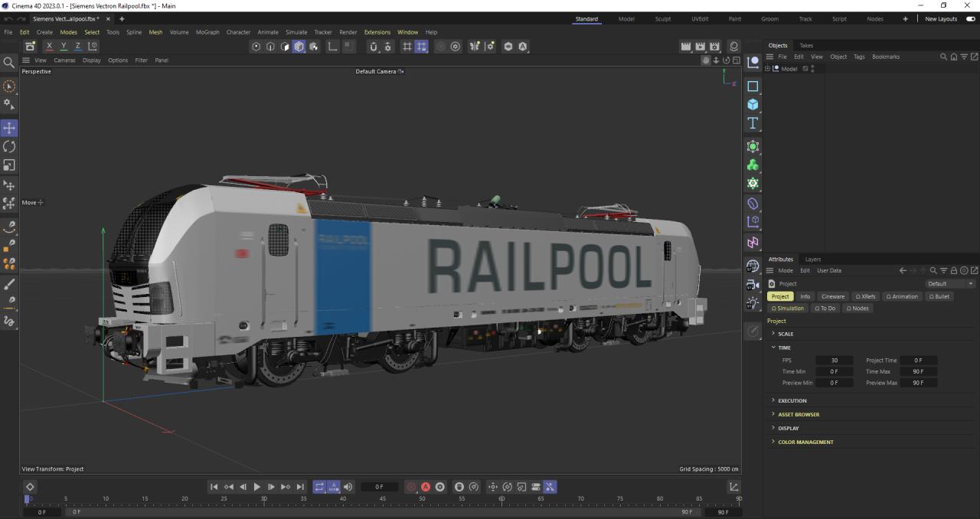Open the viewport search magnifier icon
Image resolution: width=980 pixels, height=519 pixels.
pyautogui.click(x=9, y=62)
